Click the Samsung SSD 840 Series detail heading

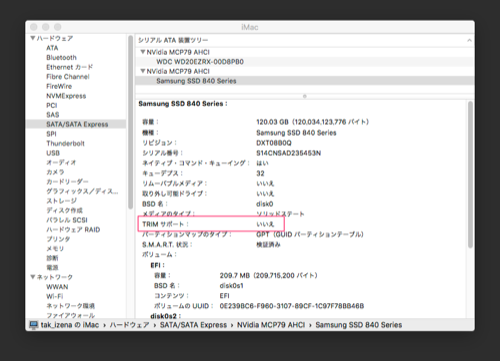[183, 104]
